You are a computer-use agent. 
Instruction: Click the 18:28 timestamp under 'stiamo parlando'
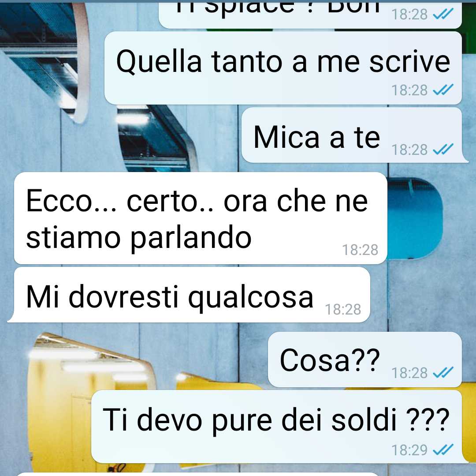point(360,250)
